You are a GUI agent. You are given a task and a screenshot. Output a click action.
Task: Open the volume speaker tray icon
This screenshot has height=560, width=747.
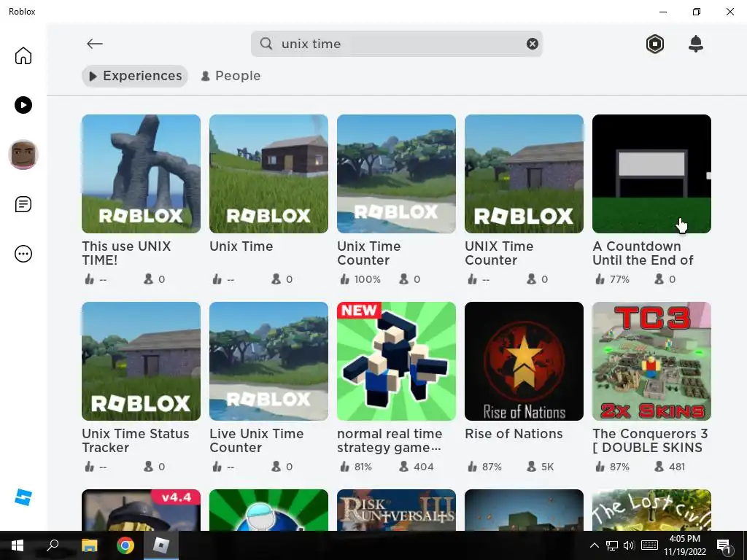pos(629,545)
